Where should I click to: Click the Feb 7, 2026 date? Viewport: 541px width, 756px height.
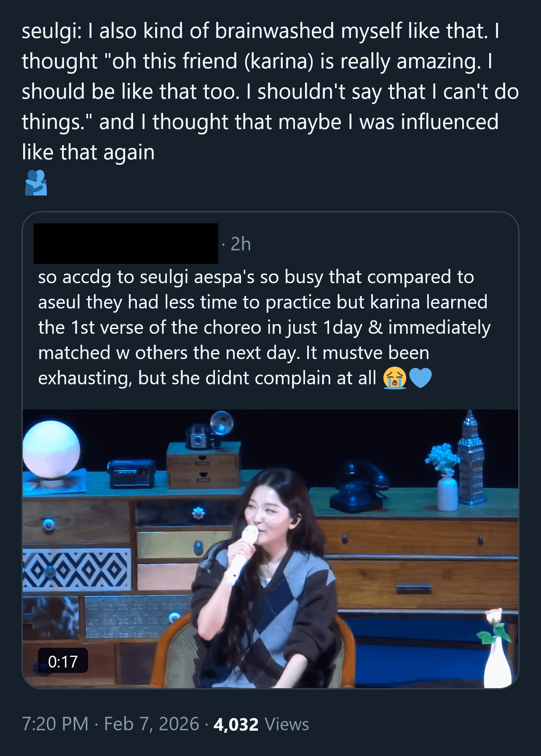click(x=151, y=724)
